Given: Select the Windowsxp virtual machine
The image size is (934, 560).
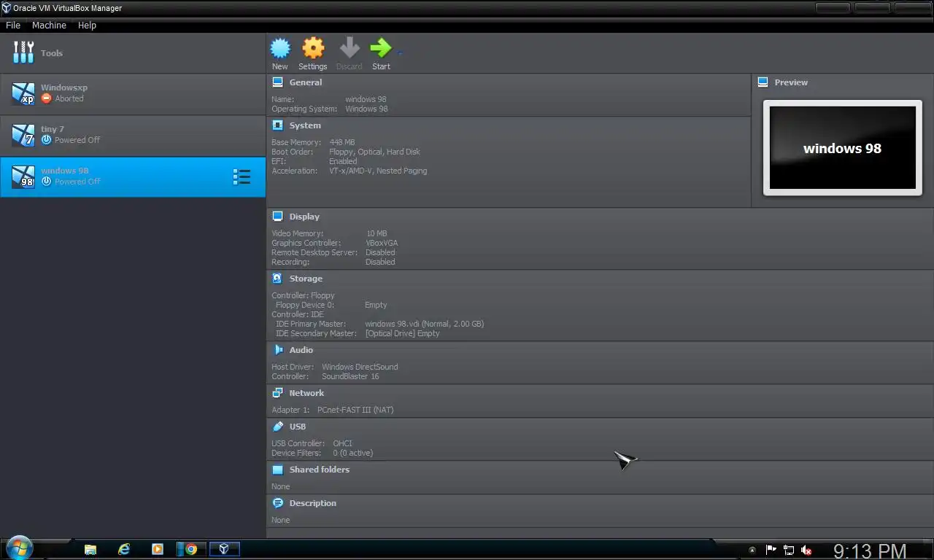Looking at the screenshot, I should [x=133, y=93].
